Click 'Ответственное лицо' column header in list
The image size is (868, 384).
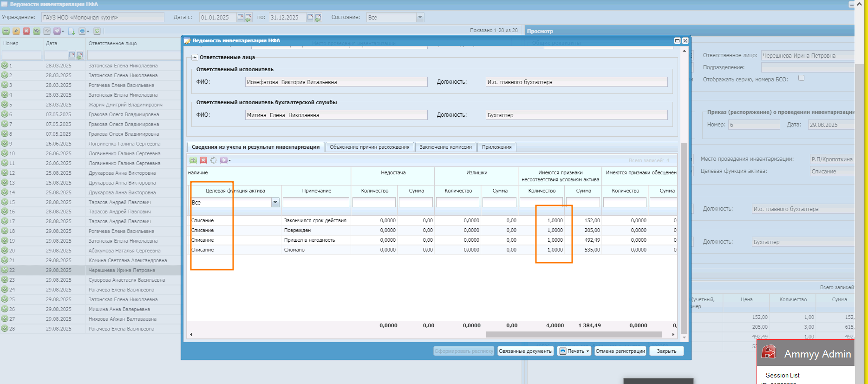point(113,43)
